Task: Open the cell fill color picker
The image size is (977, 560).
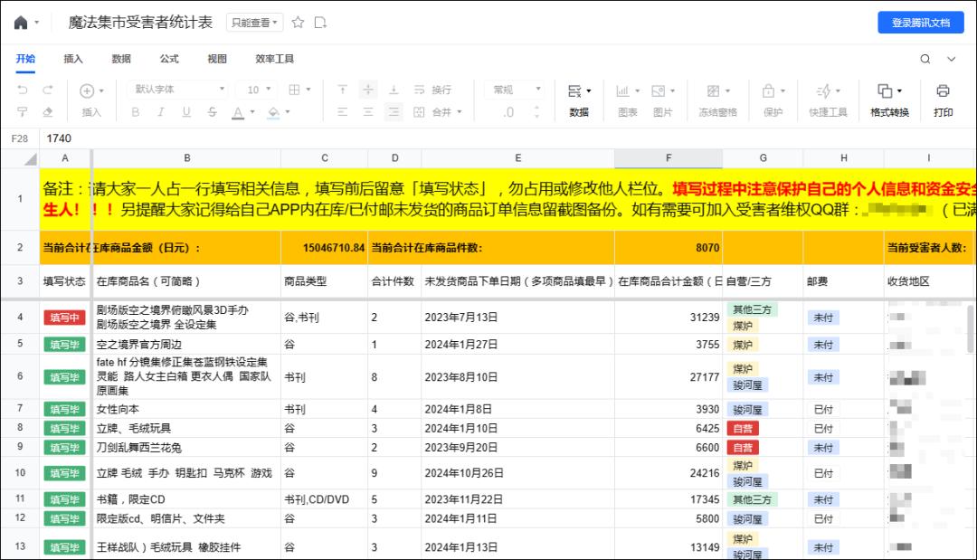Action: tap(274, 112)
